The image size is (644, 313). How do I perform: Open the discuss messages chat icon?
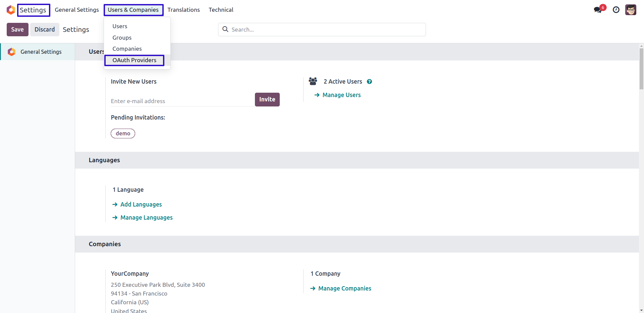coord(598,10)
